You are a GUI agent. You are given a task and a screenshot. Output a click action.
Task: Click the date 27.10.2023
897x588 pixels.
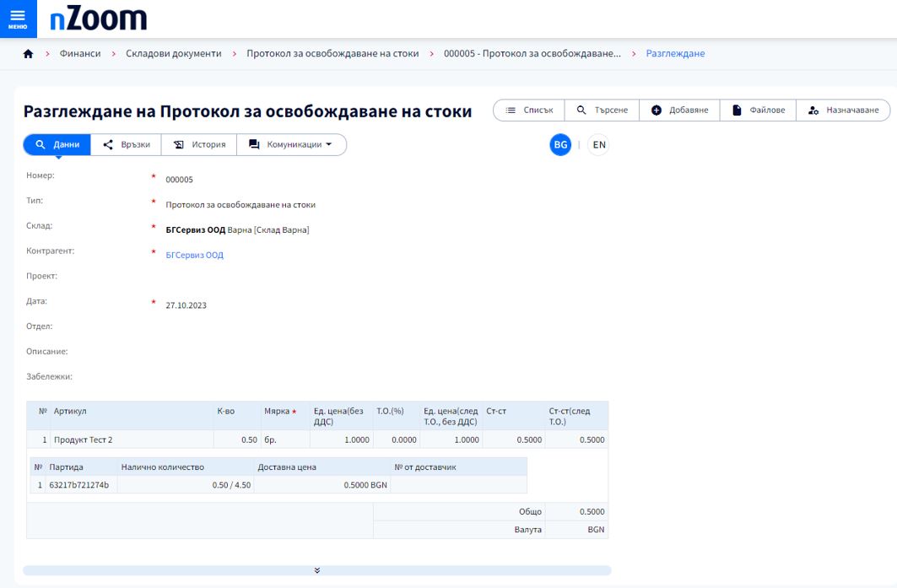[x=186, y=305]
